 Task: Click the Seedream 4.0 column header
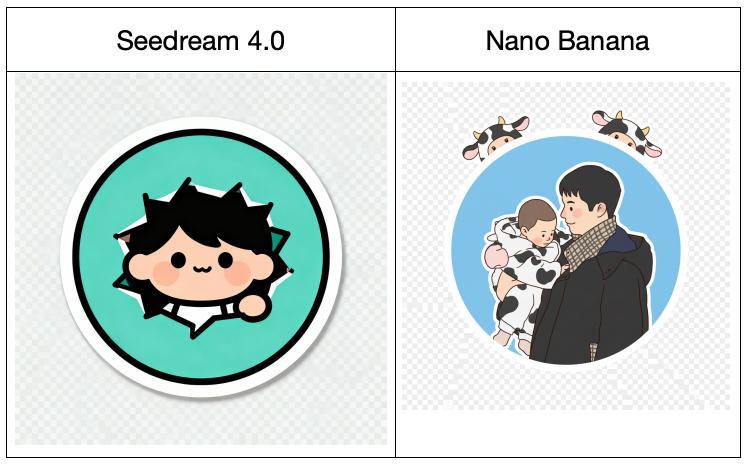point(200,40)
